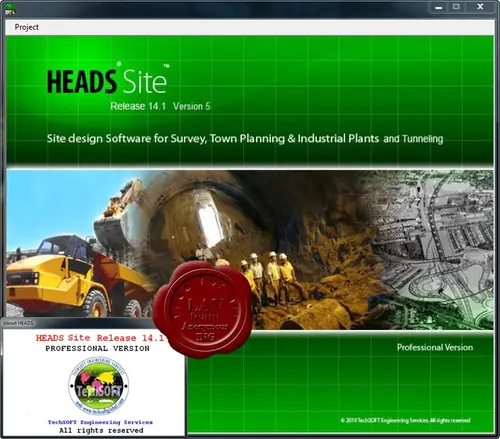Minimize the HEADS Site window
Viewport: 500px width, 439px height.
[439, 7]
